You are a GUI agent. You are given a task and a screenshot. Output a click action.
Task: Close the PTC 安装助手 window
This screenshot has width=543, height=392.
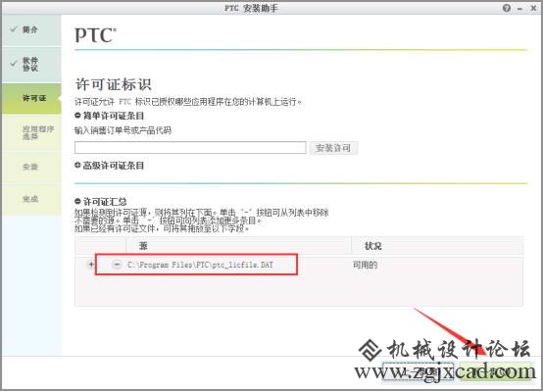(533, 8)
